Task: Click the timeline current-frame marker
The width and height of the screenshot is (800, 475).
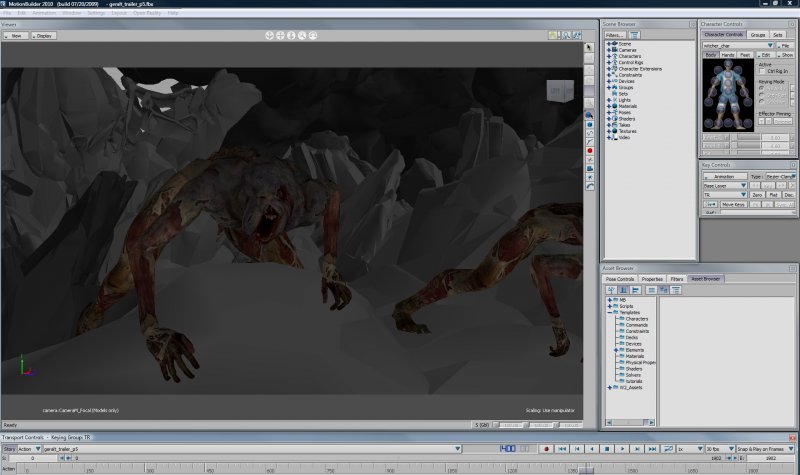Action: coord(586,469)
